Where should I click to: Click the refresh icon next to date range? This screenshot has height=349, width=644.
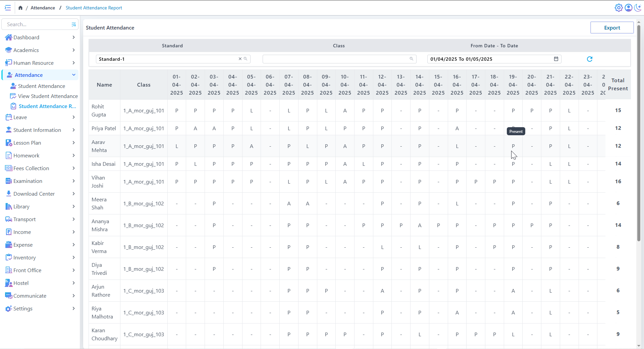tap(589, 59)
